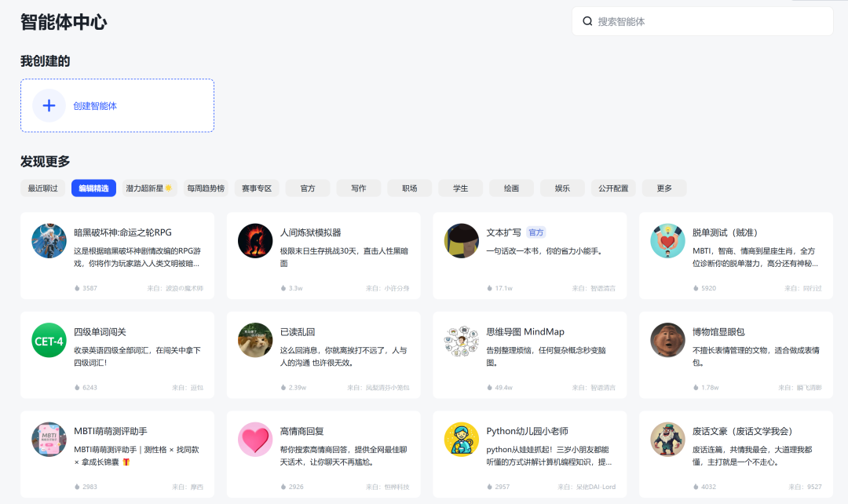Click the plus icon to create a new agent
This screenshot has width=848, height=504.
click(x=48, y=105)
